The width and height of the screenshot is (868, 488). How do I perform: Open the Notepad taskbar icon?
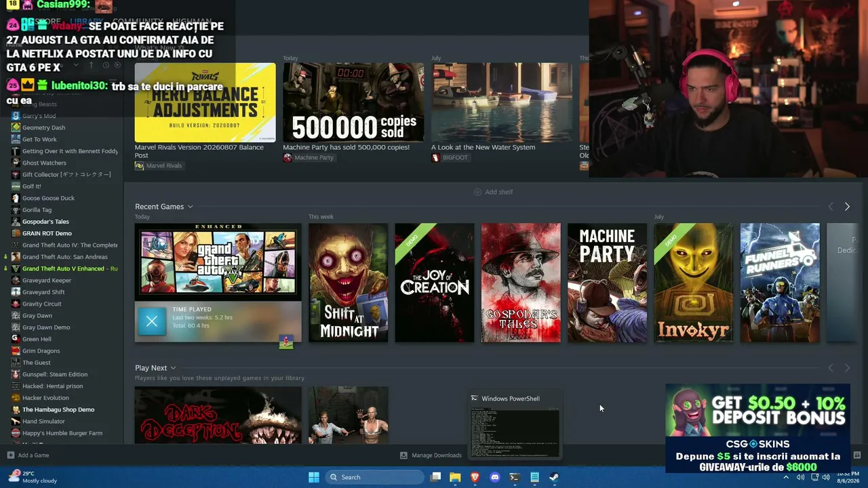point(534,477)
